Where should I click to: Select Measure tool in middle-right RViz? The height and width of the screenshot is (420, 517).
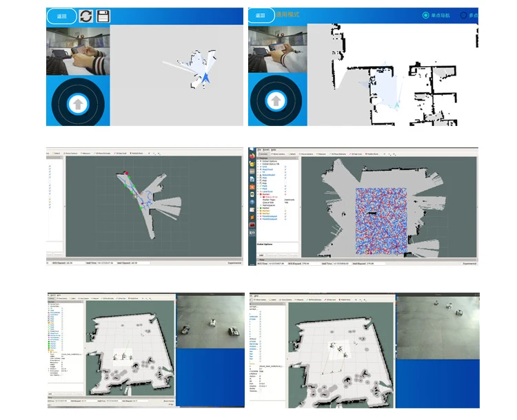[321, 154]
